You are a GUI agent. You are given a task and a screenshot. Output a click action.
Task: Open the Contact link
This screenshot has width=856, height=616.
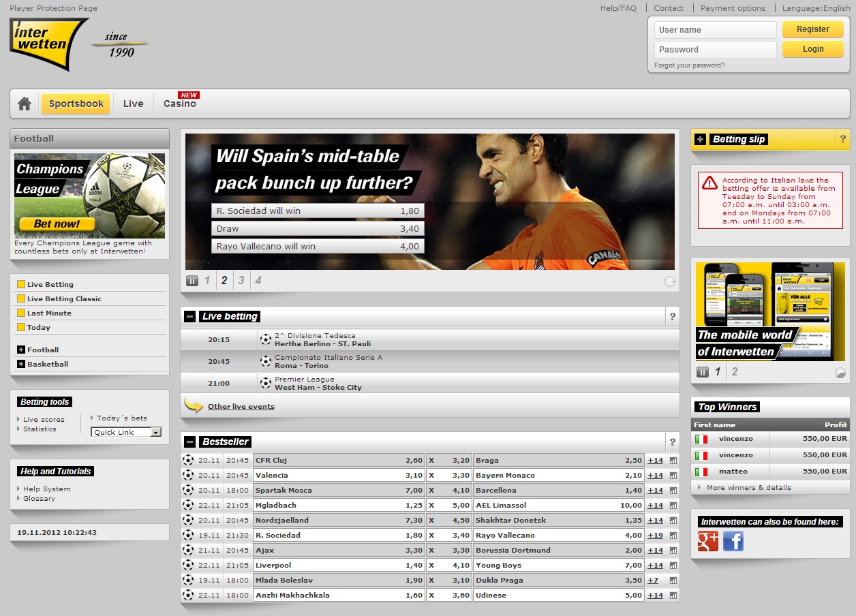point(669,8)
